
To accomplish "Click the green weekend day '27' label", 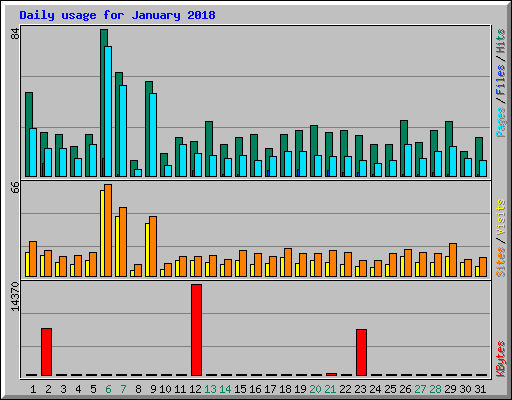I will pyautogui.click(x=420, y=389).
